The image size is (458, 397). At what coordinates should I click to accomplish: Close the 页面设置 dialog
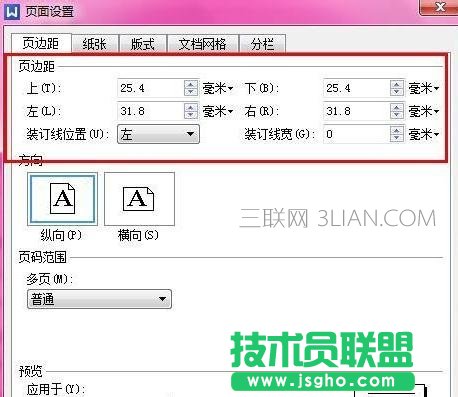(x=440, y=7)
